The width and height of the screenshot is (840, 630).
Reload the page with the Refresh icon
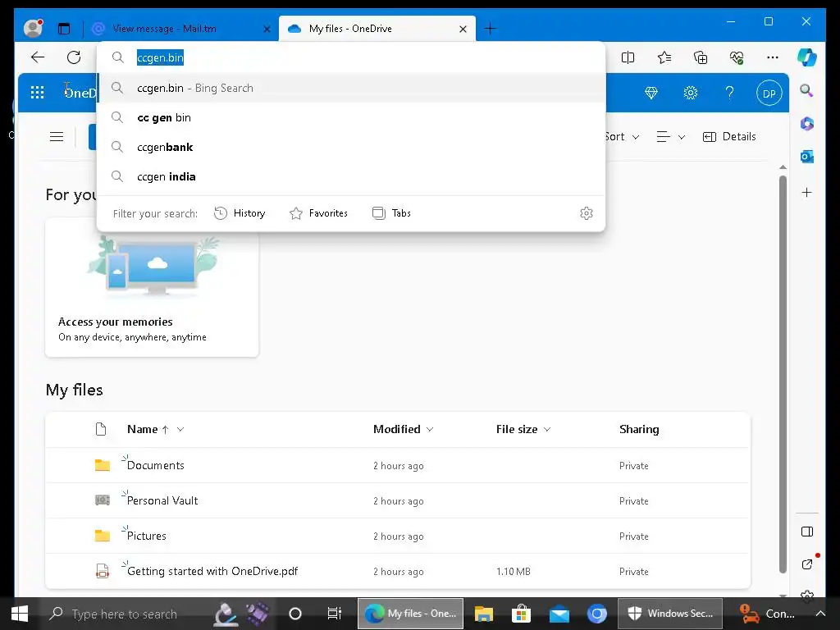(74, 57)
